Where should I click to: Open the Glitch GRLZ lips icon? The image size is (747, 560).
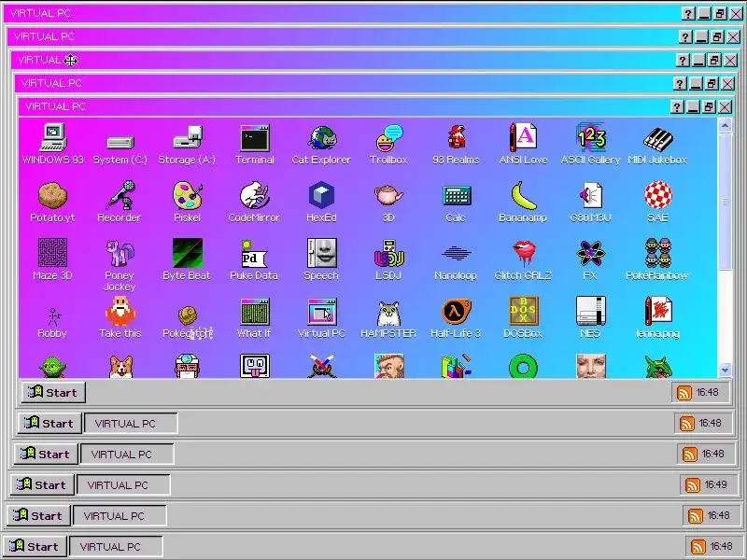tap(523, 253)
